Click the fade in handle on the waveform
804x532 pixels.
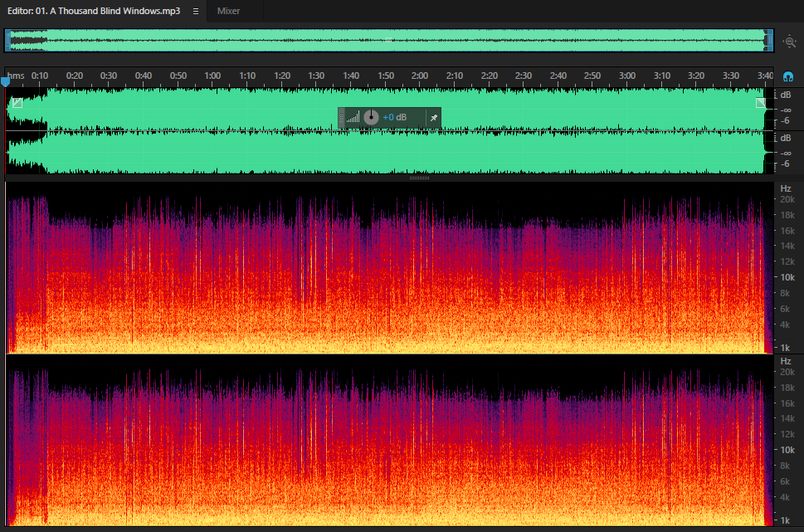click(x=17, y=103)
